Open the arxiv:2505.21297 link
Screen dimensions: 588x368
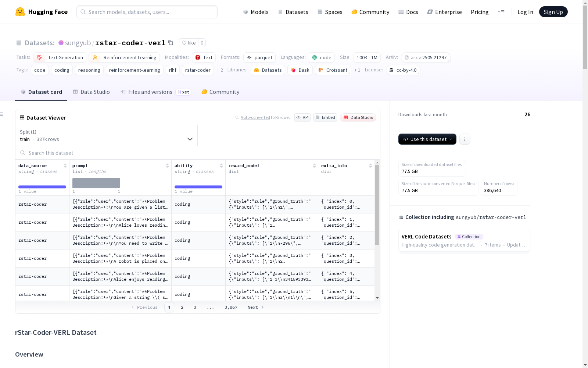coord(426,57)
